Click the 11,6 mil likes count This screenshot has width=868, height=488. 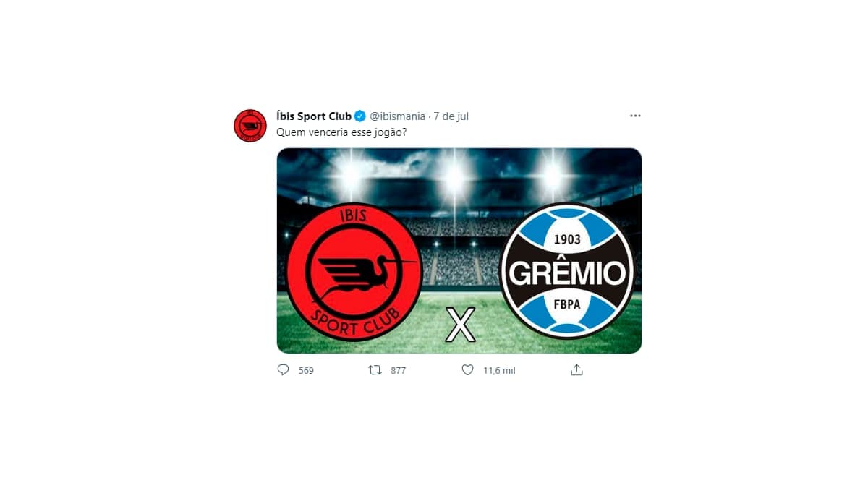pos(499,370)
